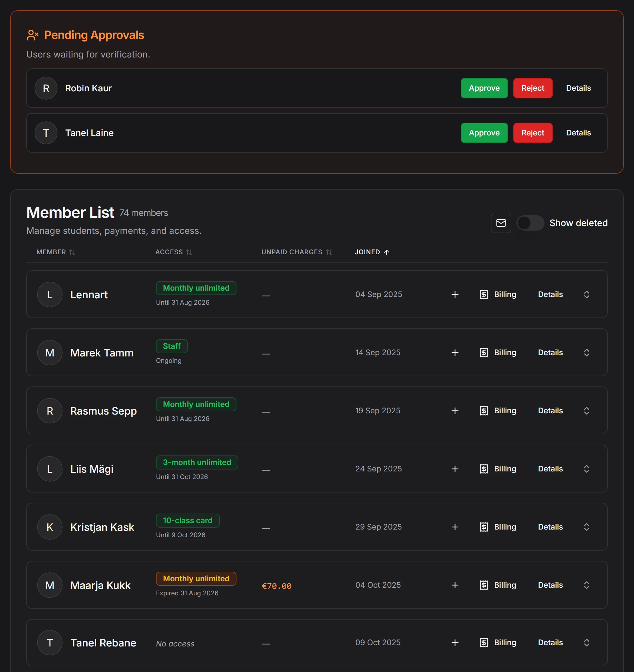Click Maarja Kukk's avatar circle
Screen dimensions: 634x672
tap(50, 585)
